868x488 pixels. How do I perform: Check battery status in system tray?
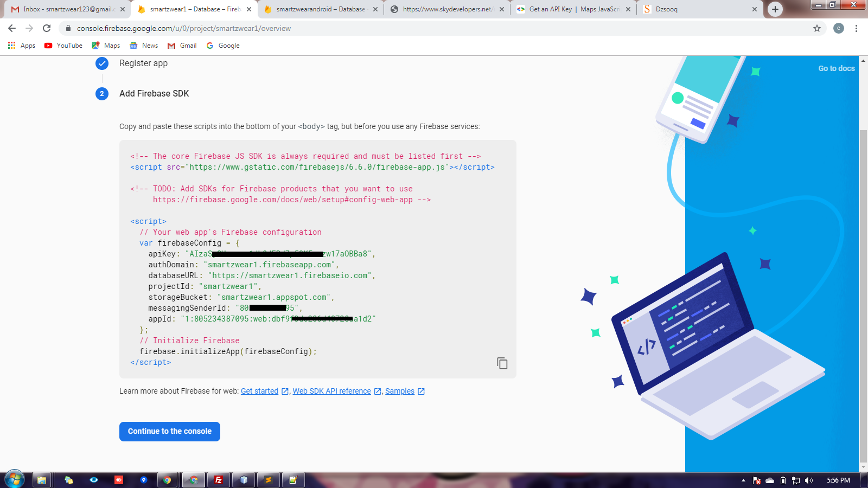[783, 480]
